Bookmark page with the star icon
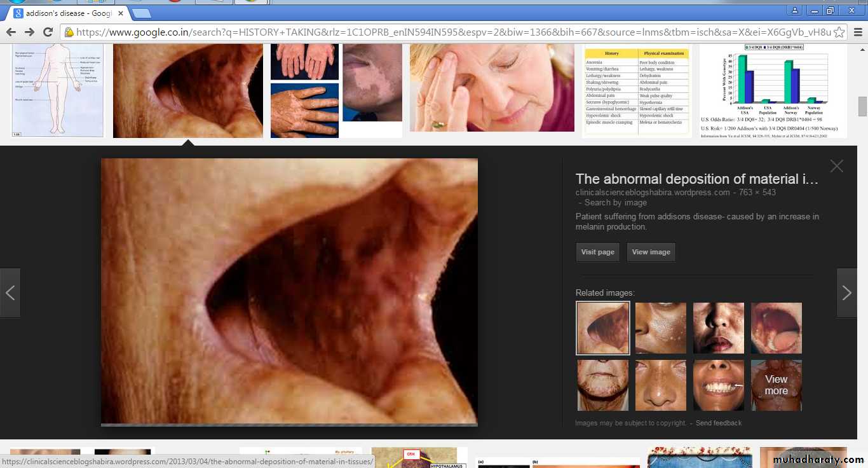Image resolution: width=868 pixels, height=468 pixels. (x=839, y=32)
